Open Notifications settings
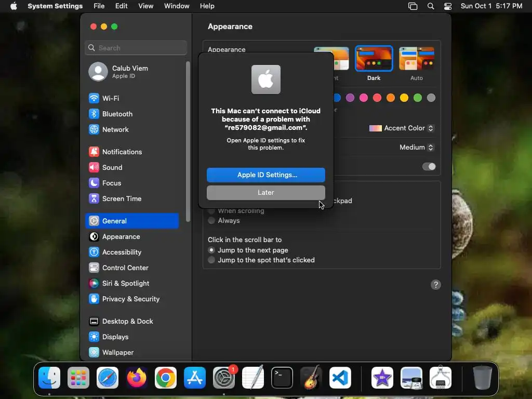 click(x=131, y=152)
